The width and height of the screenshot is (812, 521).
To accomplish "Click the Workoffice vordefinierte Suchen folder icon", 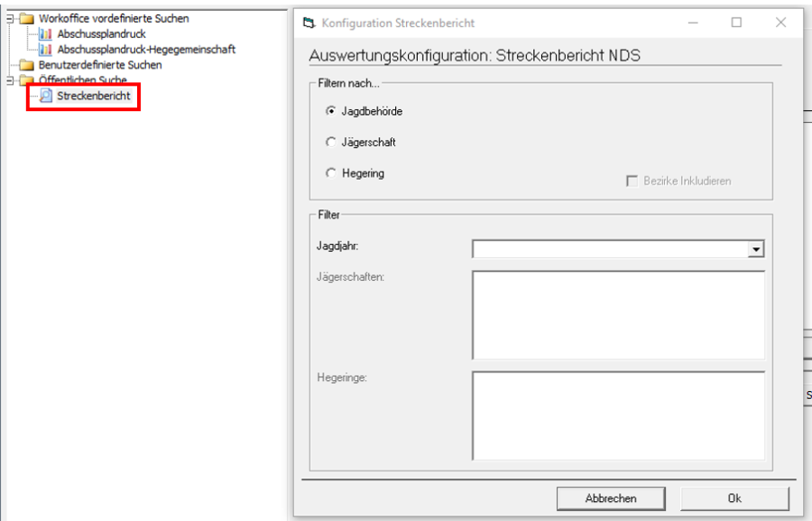I will coord(27,19).
